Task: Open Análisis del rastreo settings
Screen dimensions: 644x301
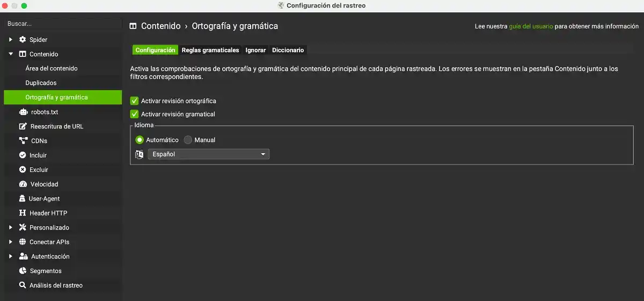Action: [x=63, y=285]
